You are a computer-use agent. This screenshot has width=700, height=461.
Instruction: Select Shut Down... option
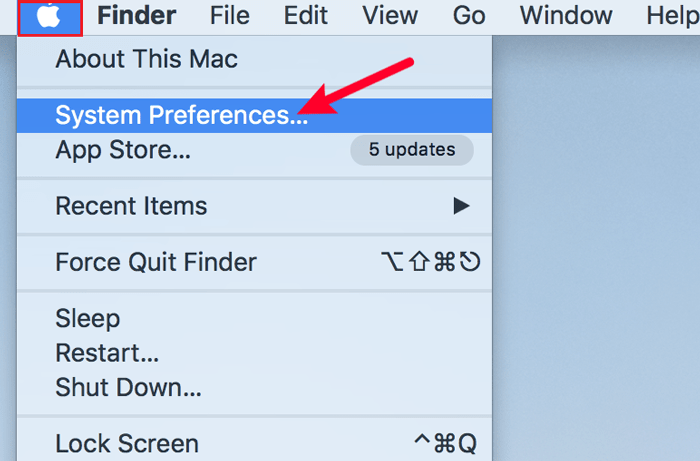click(128, 386)
